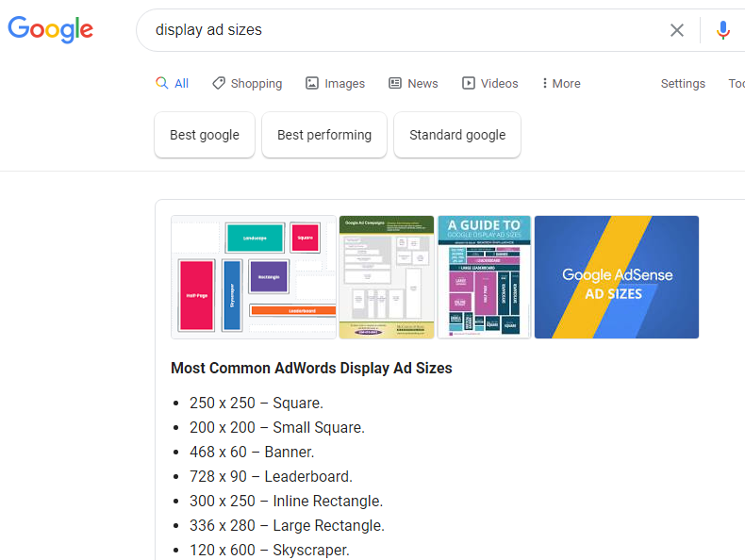
Task: Click the Google logo
Action: [x=51, y=29]
